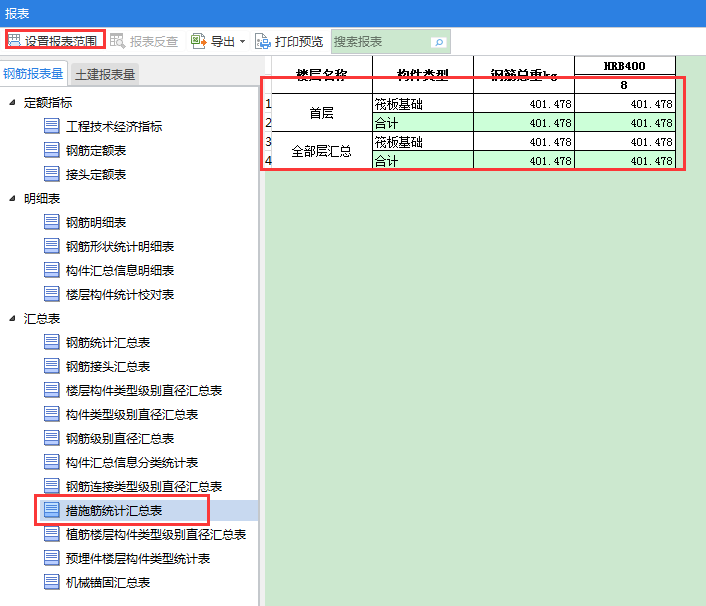706x606 pixels.
Task: Click the icon beside 钢筋统计汇总表
Action: point(52,342)
